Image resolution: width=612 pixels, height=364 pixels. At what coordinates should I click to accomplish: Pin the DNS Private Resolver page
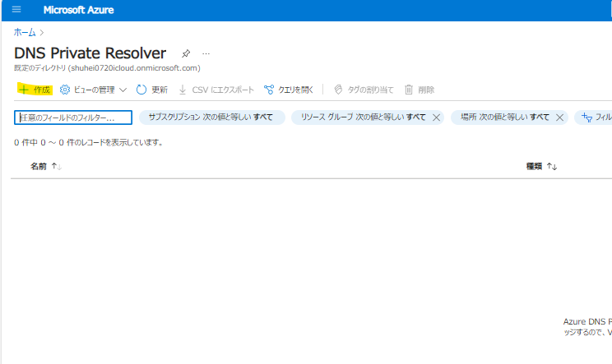pos(186,53)
